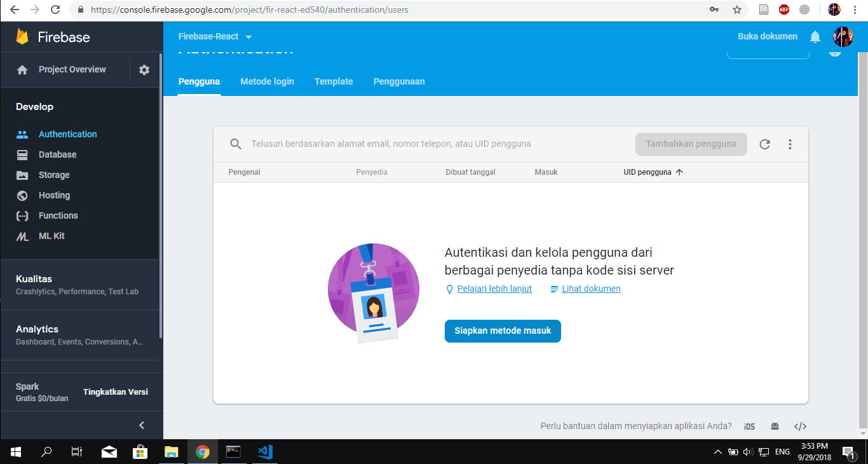Open Database in the sidebar
Screen dimensions: 868x464
[x=57, y=154]
